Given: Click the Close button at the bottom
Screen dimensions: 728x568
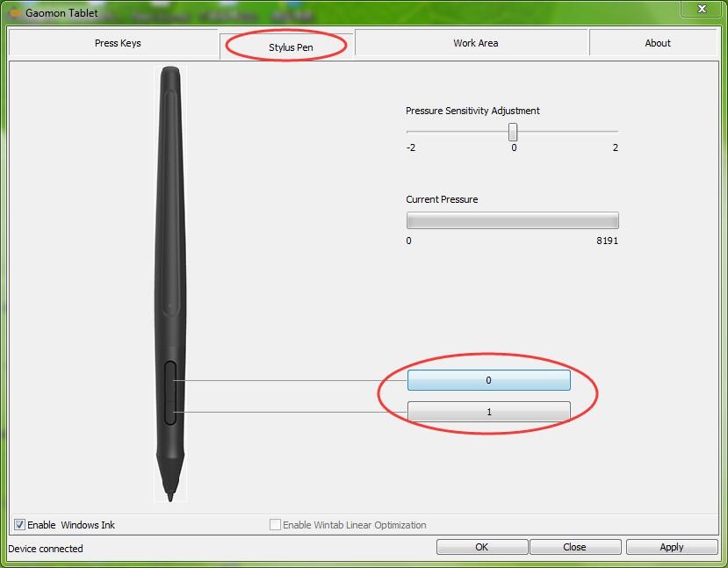Looking at the screenshot, I should tap(575, 547).
